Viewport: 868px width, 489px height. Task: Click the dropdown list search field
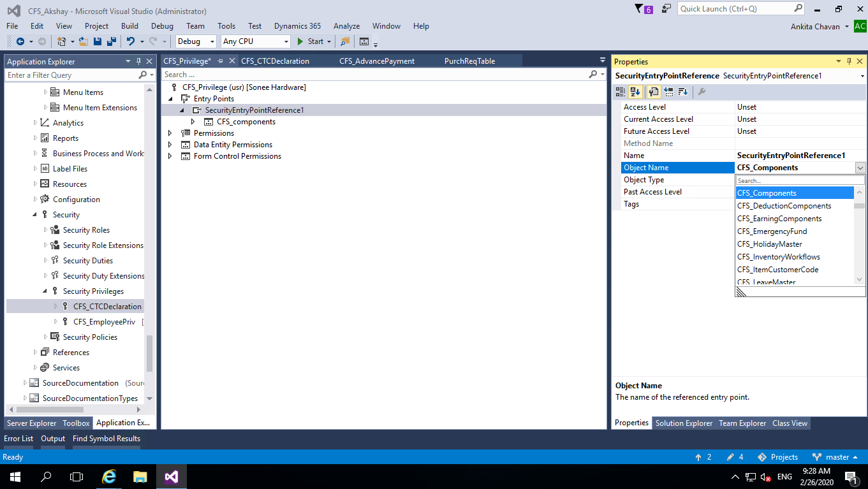point(800,181)
